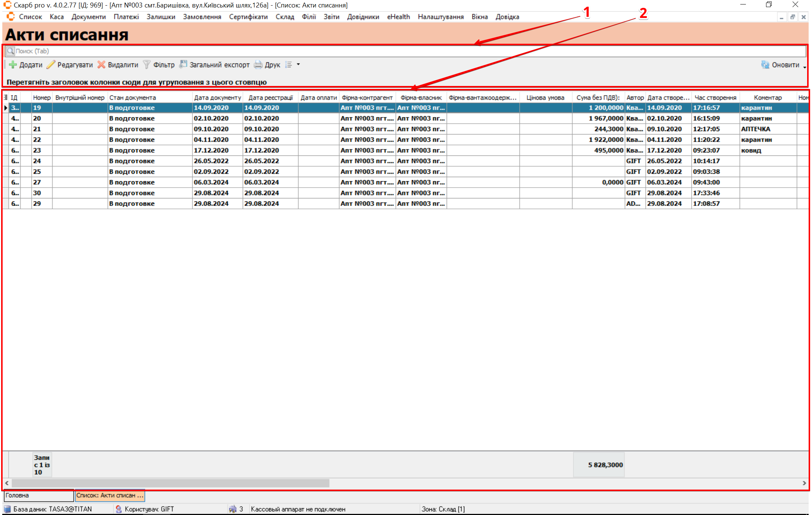Click the Друк printer icon
Screen dimensions: 812x515
click(x=258, y=65)
